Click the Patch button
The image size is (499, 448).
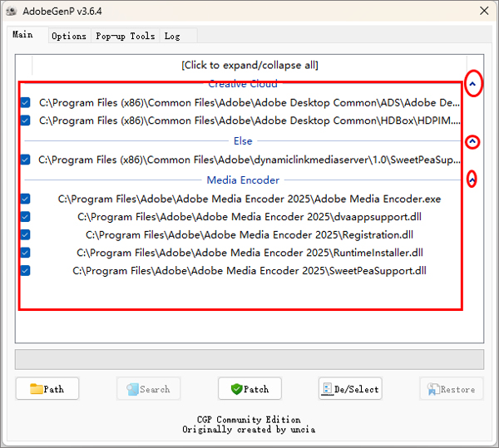[249, 388]
